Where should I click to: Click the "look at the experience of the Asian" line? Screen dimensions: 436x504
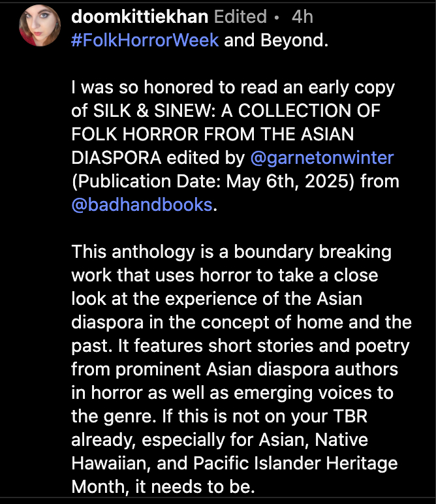click(216, 298)
